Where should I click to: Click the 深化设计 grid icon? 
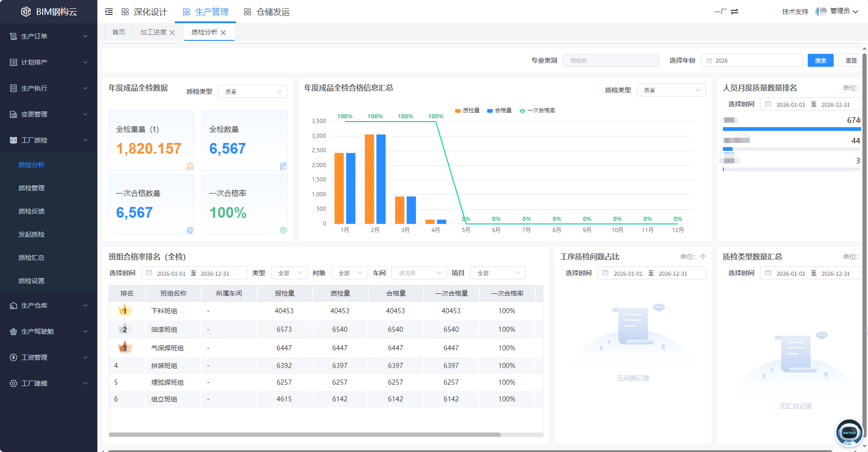[125, 12]
